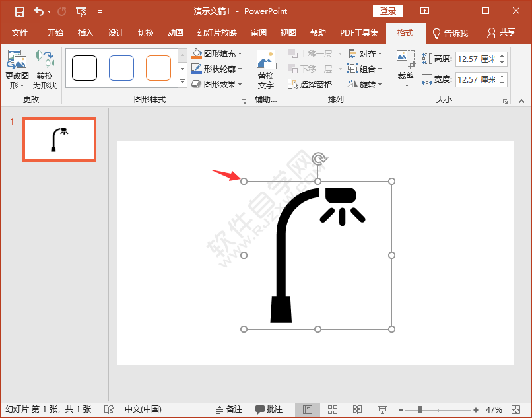532x418 pixels.
Task: Click the Share button
Action: [501, 33]
